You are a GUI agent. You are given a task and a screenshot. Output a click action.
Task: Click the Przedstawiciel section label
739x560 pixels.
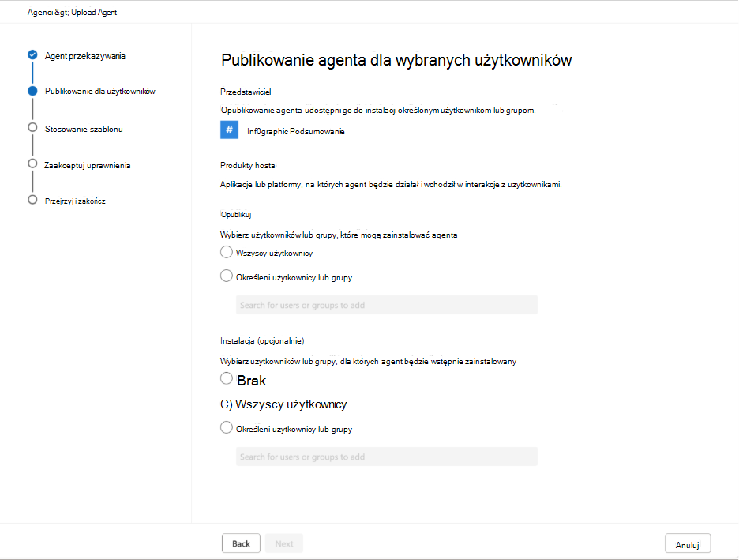[x=246, y=92]
